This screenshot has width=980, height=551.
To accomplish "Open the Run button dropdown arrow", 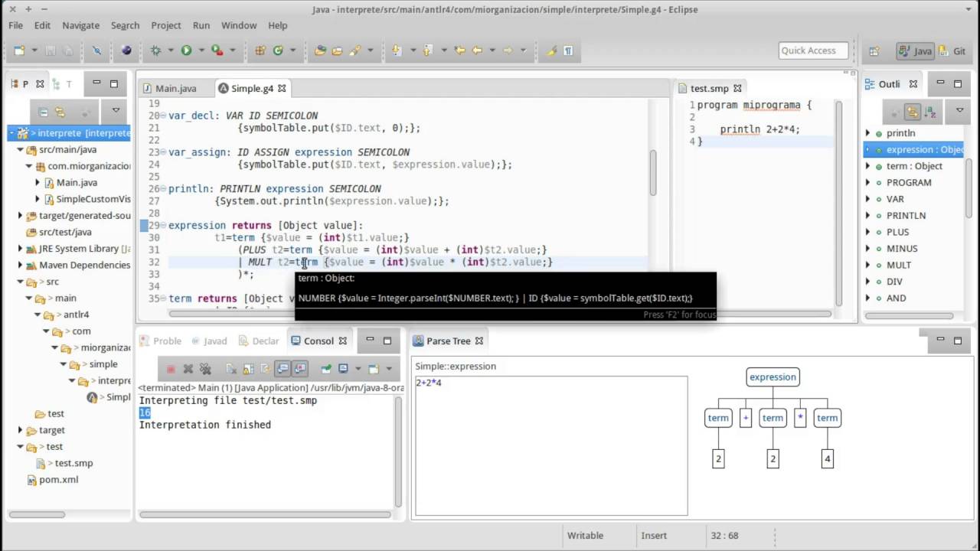I will (201, 51).
